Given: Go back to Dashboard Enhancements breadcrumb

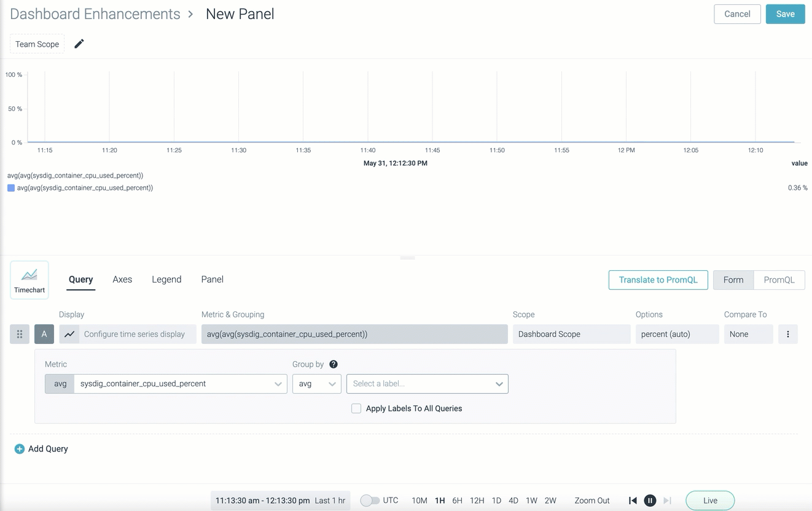Looking at the screenshot, I should pos(95,14).
